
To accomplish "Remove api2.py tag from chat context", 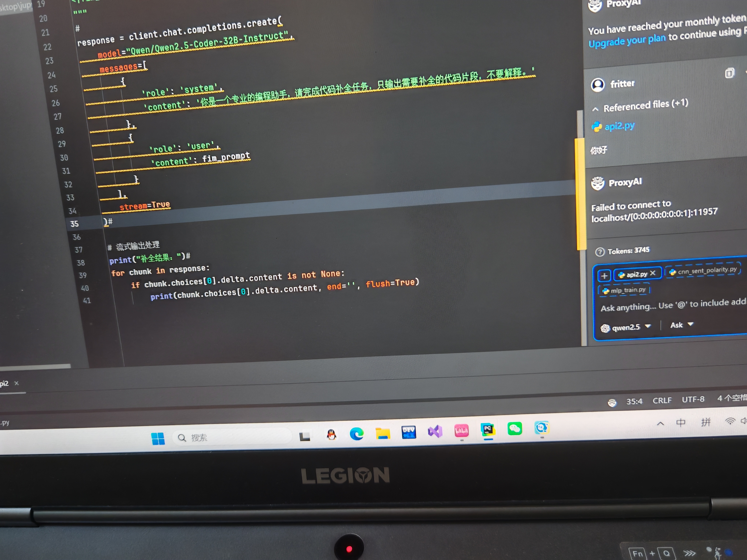I will coord(653,273).
